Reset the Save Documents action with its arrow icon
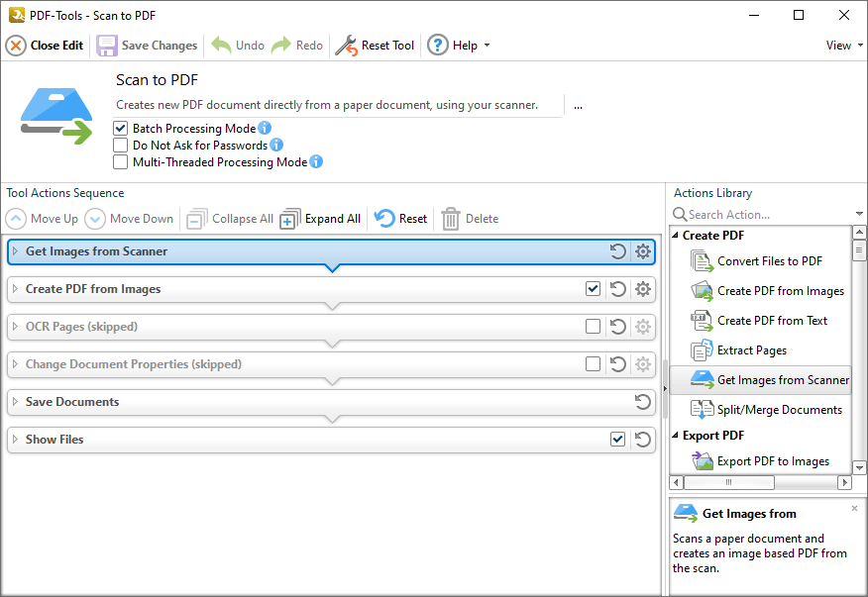The width and height of the screenshot is (868, 597). coord(642,402)
